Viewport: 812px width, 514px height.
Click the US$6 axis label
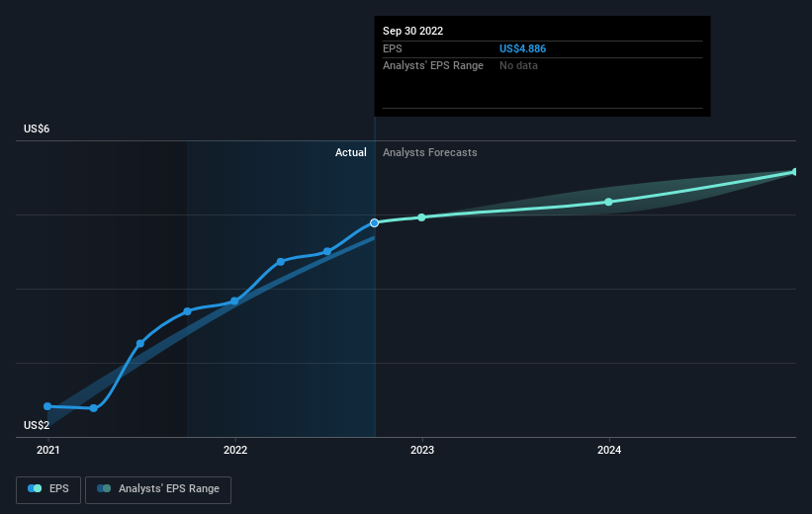coord(37,128)
